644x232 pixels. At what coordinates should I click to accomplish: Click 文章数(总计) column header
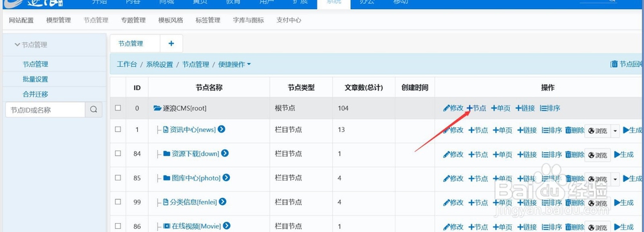(x=364, y=87)
